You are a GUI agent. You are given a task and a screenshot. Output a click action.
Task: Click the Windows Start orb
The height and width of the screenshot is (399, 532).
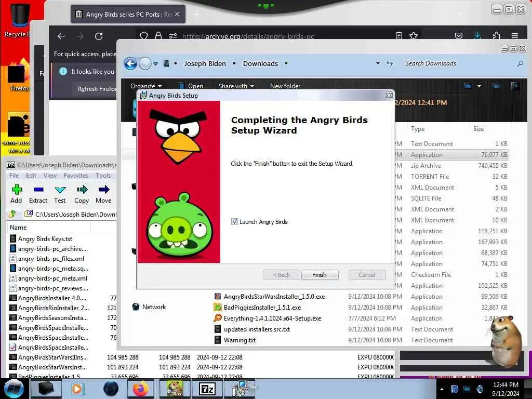pos(14,389)
